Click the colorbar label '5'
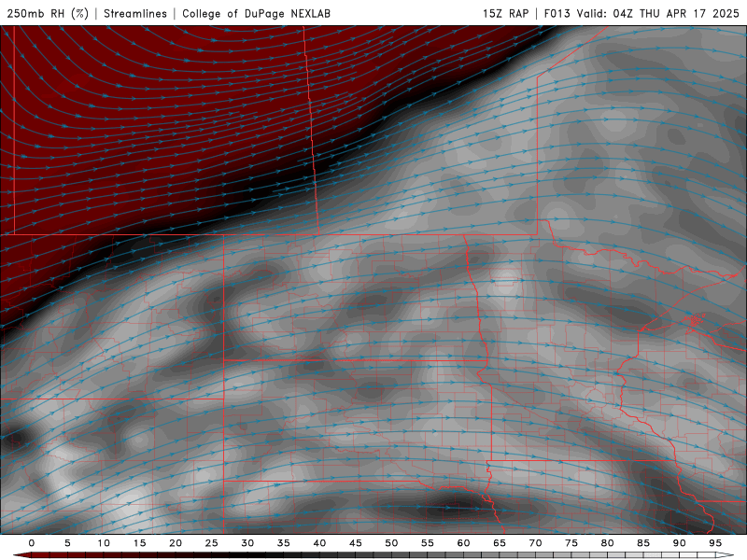This screenshot has width=747, height=560. [67, 543]
